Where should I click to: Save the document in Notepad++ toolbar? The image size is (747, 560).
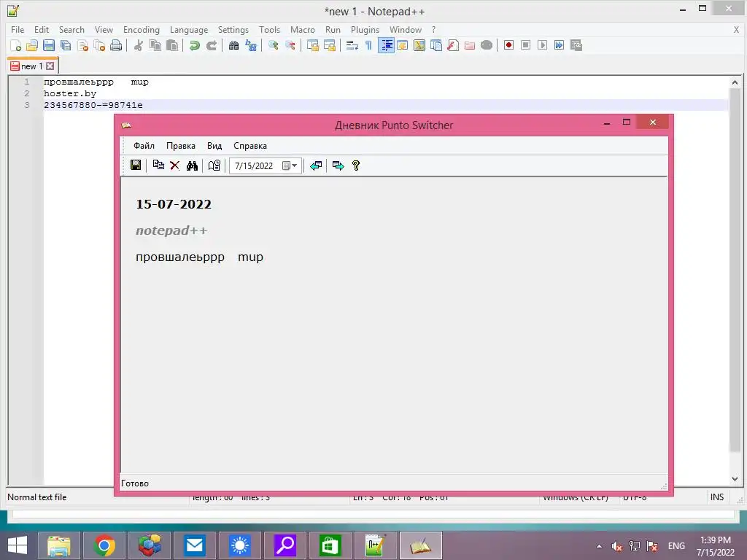(x=49, y=45)
